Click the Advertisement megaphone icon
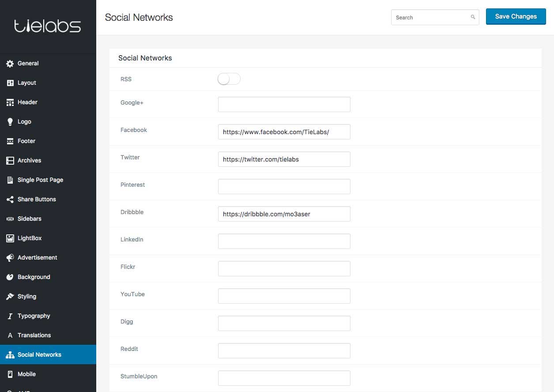The width and height of the screenshot is (554, 392). coord(10,258)
